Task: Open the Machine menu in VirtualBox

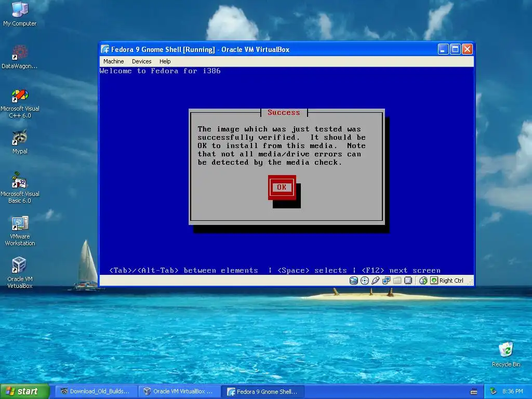Action: (114, 61)
